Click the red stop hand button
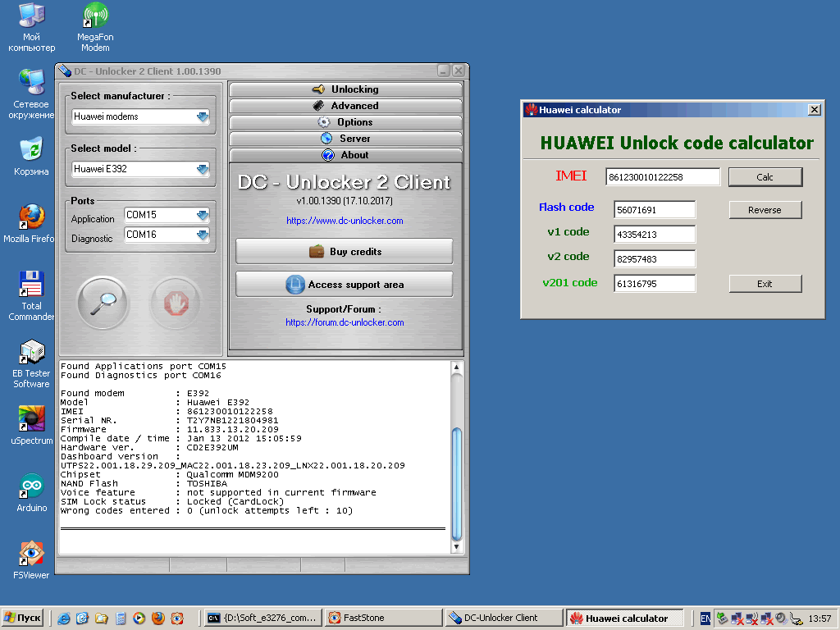 coord(176,304)
